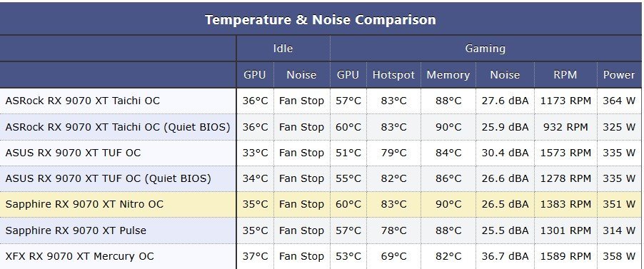Image resolution: width=644 pixels, height=269 pixels.
Task: Click ASUS TUF OC (Quiet BIOS) row label
Action: coord(108,178)
